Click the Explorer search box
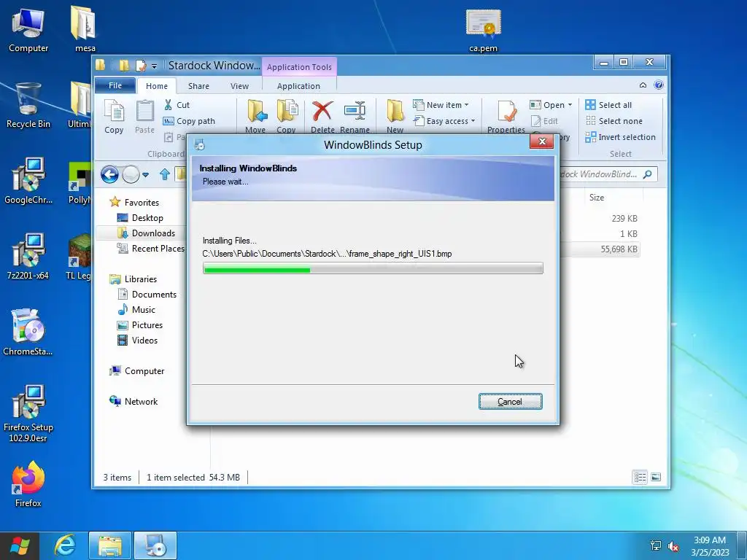747x560 pixels. click(608, 174)
